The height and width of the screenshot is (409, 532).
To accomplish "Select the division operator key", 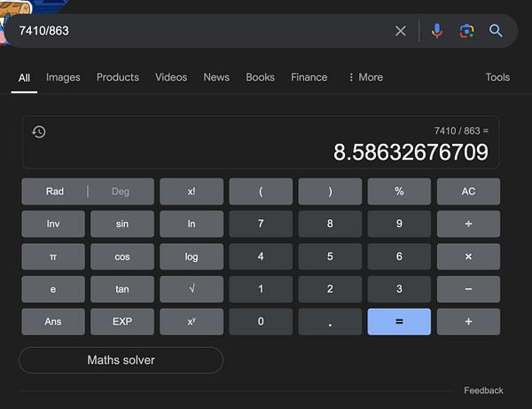I will (468, 224).
